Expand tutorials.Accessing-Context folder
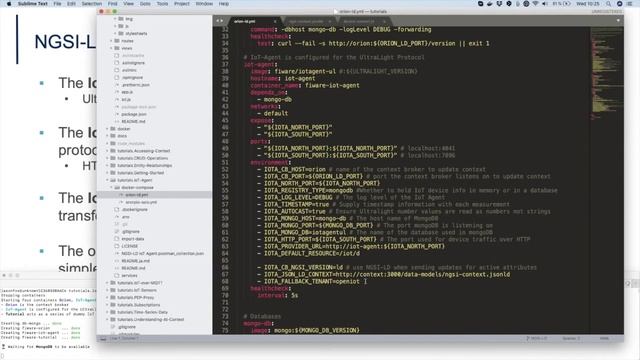Image resolution: width=640 pixels, height=360 pixels. [x=108, y=151]
